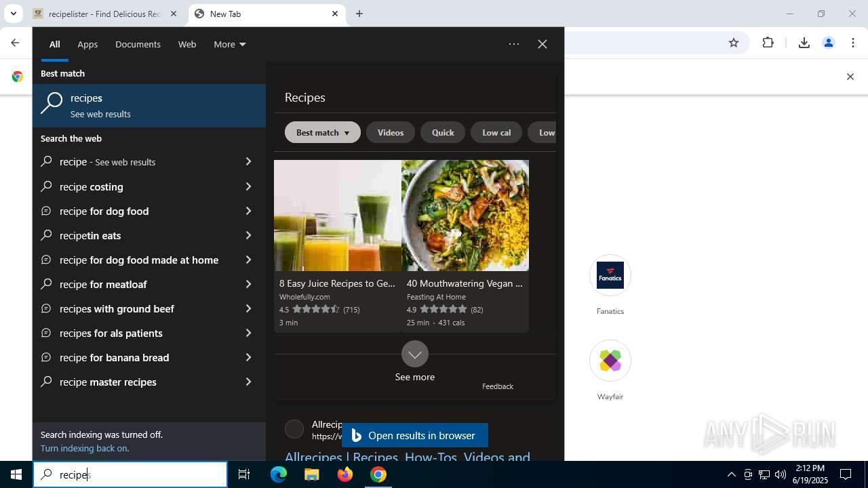Open File Explorer from the taskbar
The height and width of the screenshot is (488, 868).
pyautogui.click(x=312, y=474)
